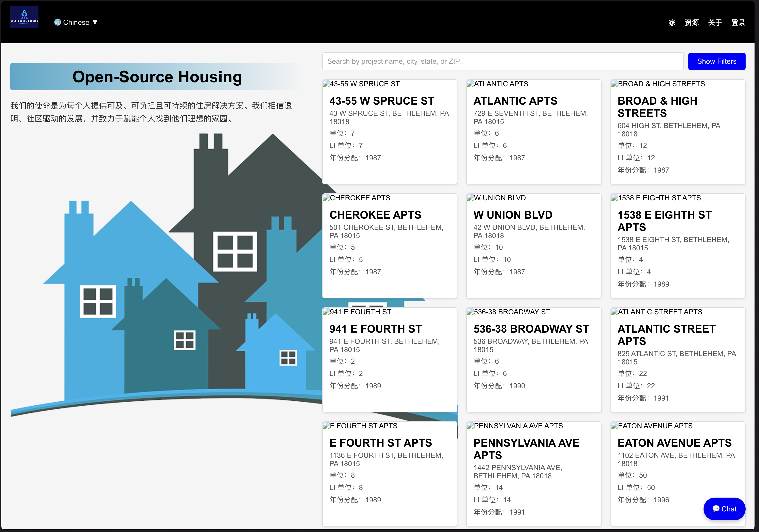Viewport: 759px width, 532px height.
Task: Click the ATLANTIC APTS broken image icon
Action: (470, 84)
